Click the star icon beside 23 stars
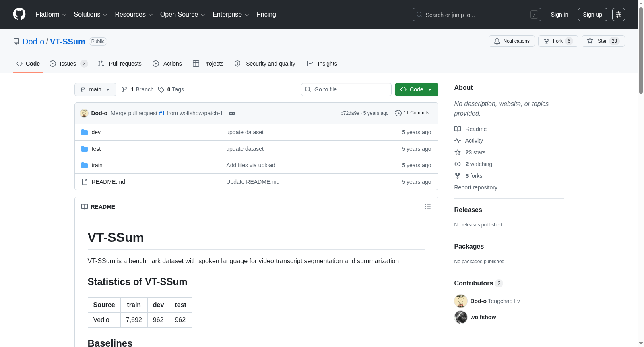 [458, 152]
